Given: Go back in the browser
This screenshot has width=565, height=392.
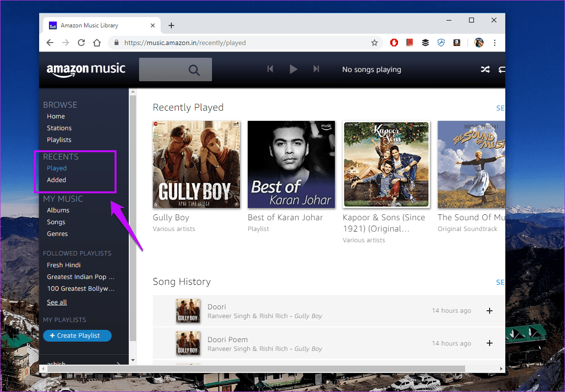Looking at the screenshot, I should 50,43.
